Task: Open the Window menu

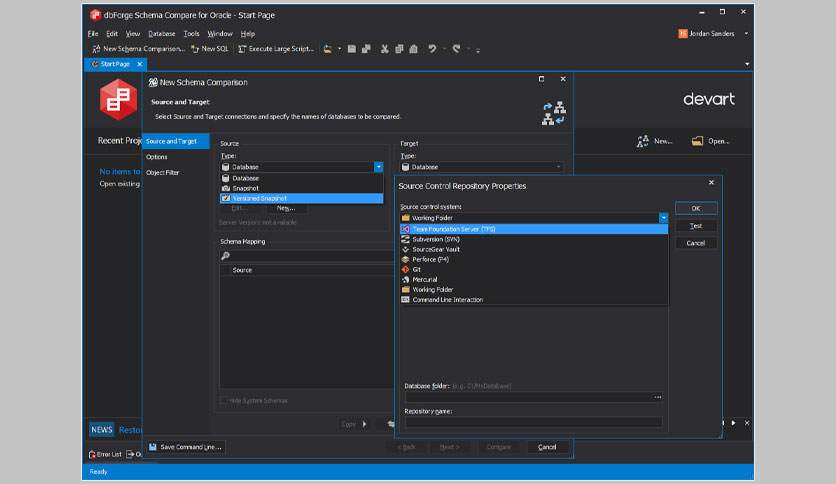Action: (x=220, y=34)
